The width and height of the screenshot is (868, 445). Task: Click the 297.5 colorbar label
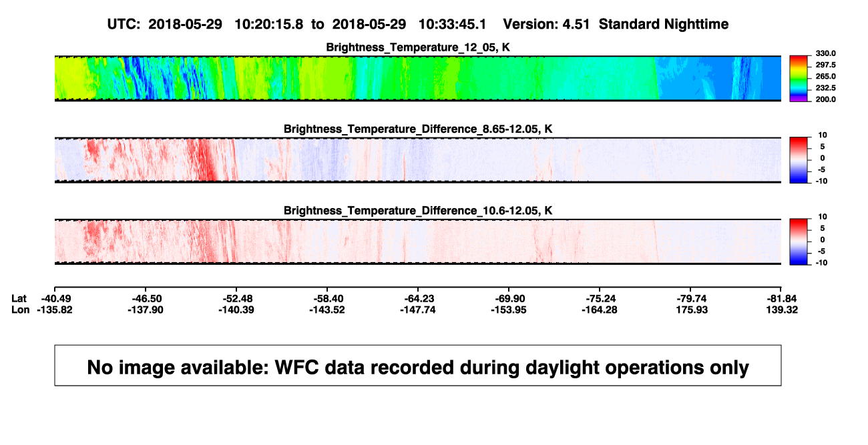point(825,65)
